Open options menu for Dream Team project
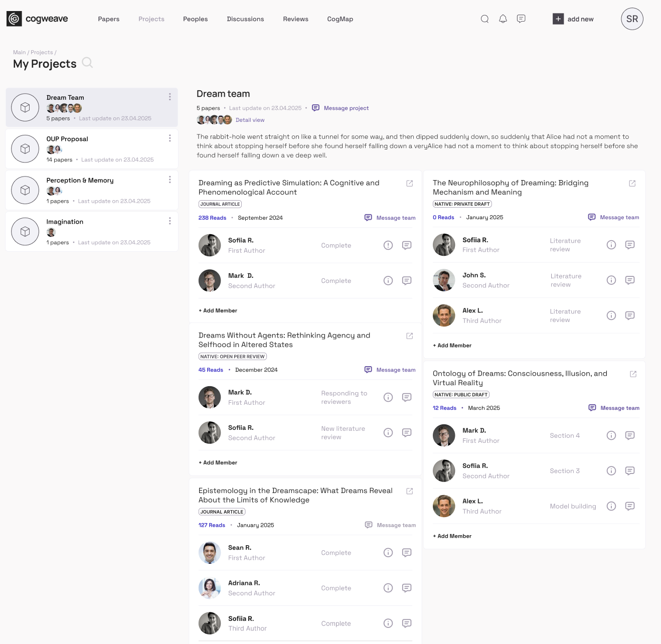The width and height of the screenshot is (661, 644). tap(170, 97)
